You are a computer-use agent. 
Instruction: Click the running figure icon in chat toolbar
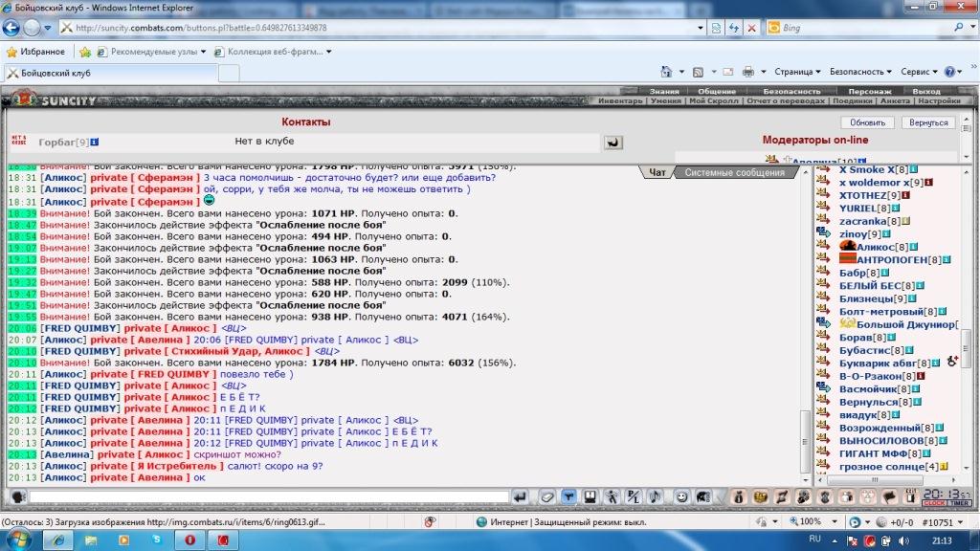(612, 496)
